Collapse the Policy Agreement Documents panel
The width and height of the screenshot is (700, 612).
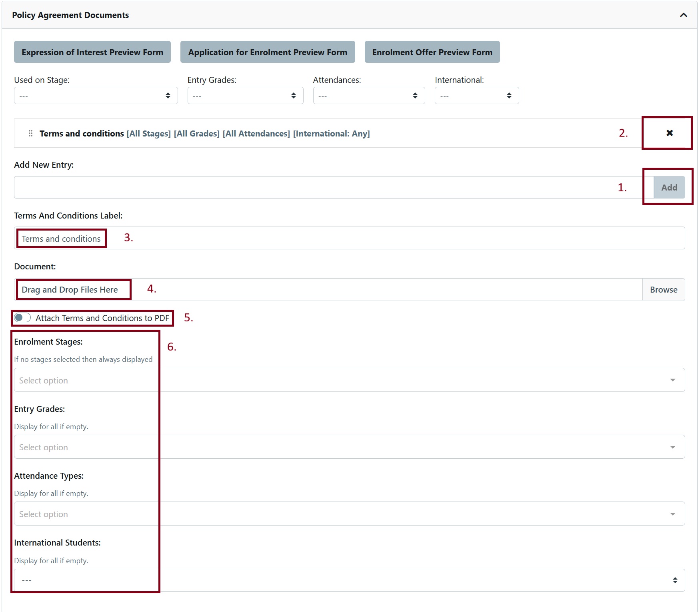click(x=683, y=15)
